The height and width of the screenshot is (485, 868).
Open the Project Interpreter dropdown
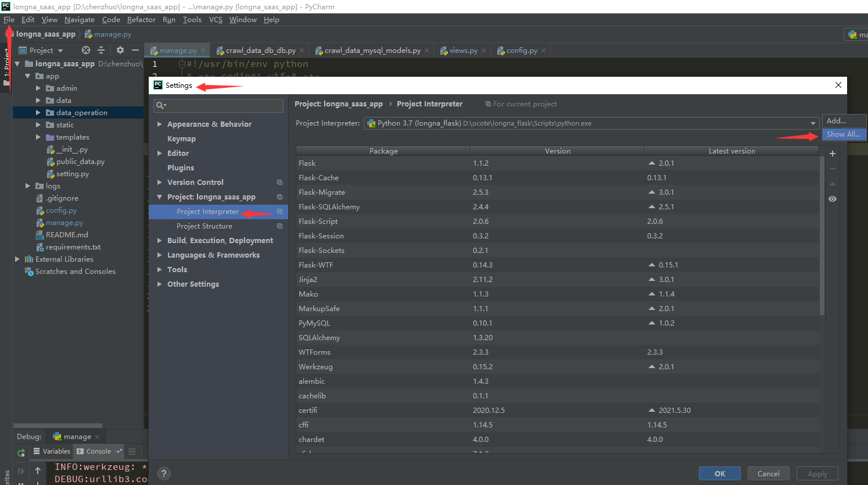(x=813, y=123)
